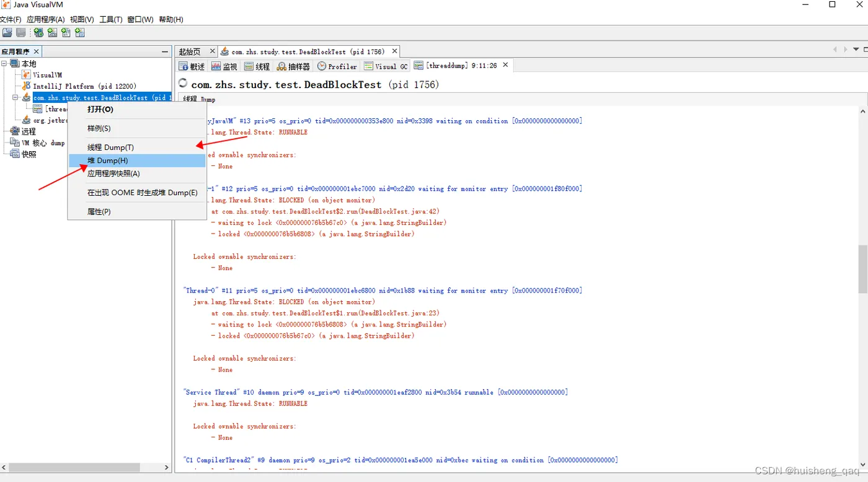
Task: Click the fourth toolbar icon in row
Action: pyautogui.click(x=52, y=33)
